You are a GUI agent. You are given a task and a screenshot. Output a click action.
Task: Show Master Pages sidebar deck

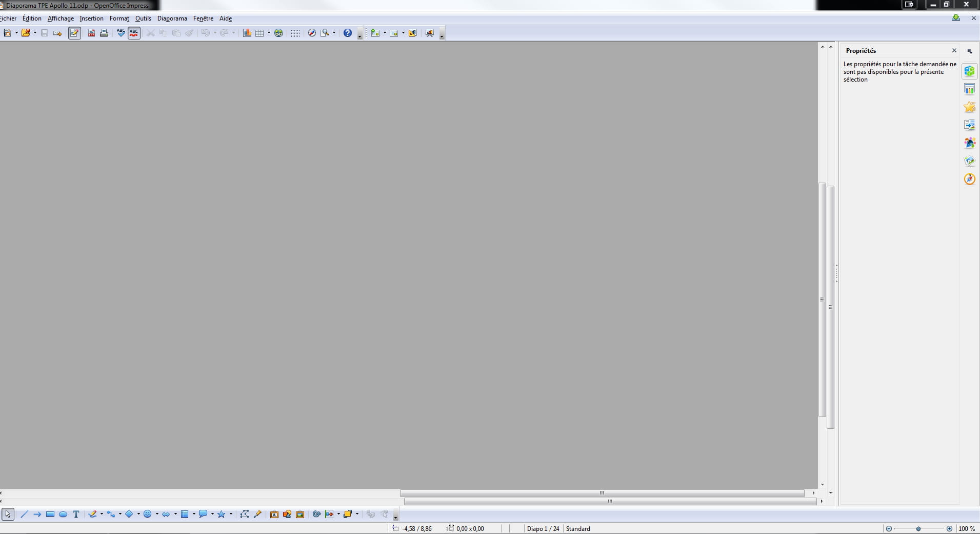[969, 89]
